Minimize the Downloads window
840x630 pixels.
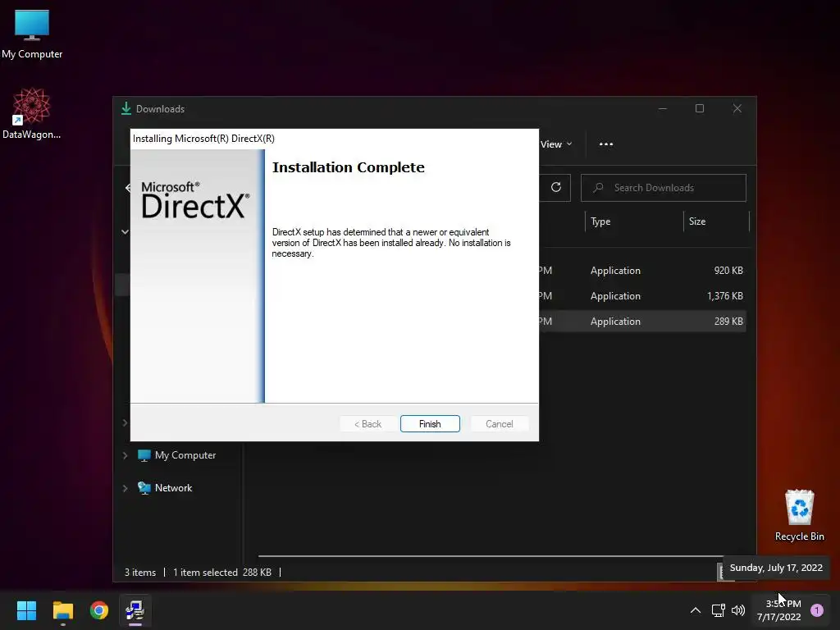click(663, 108)
